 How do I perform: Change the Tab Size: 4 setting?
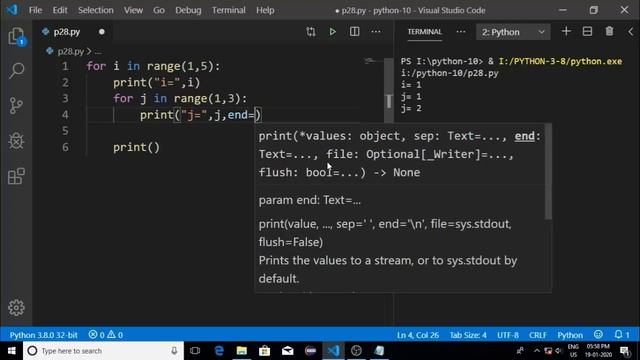point(468,335)
